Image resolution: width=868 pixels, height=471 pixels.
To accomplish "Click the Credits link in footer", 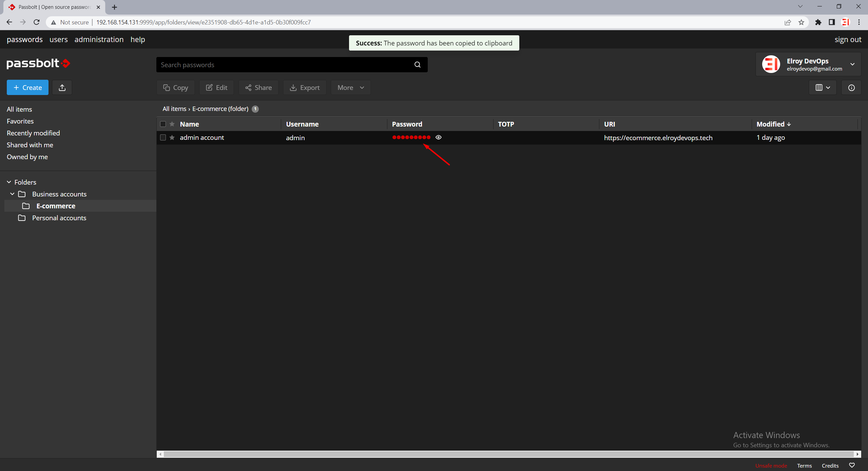I will pyautogui.click(x=830, y=466).
